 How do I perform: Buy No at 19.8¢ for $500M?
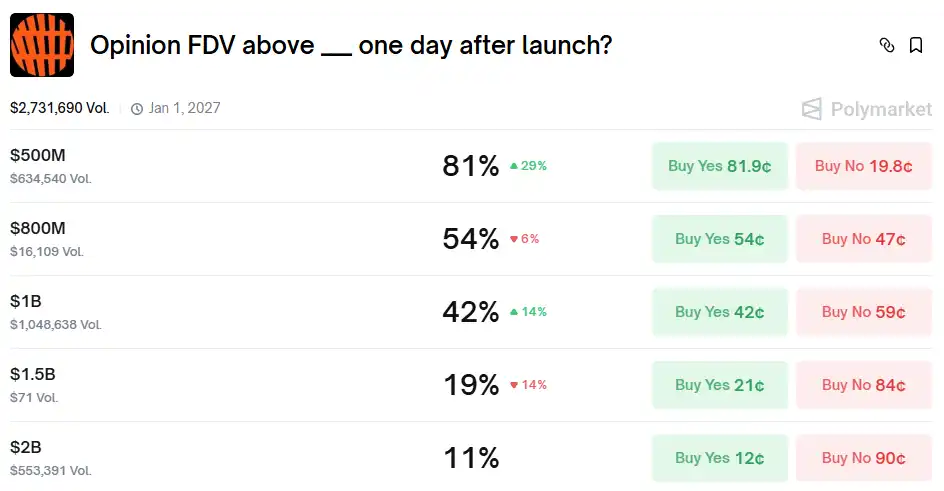pos(863,166)
